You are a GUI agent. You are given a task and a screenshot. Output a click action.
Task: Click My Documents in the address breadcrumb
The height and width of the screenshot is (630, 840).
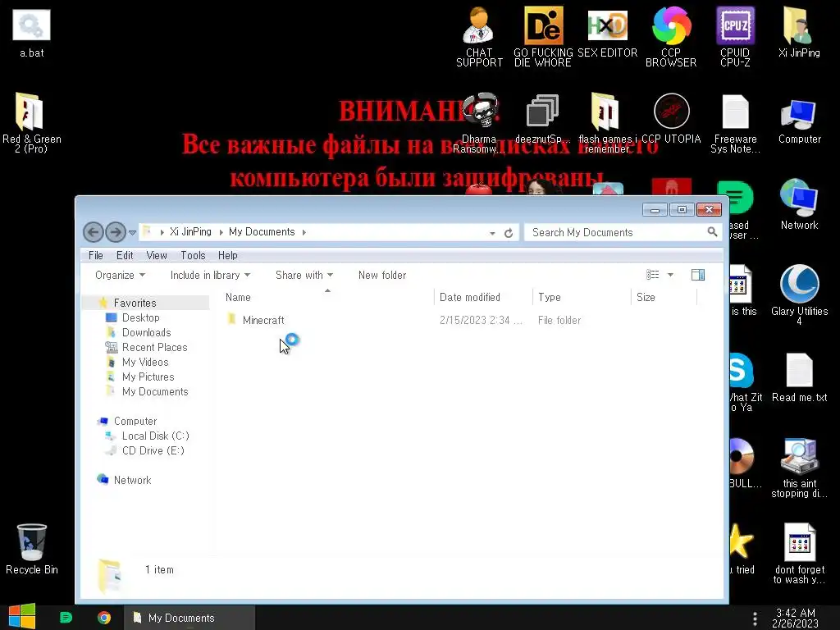pos(262,232)
